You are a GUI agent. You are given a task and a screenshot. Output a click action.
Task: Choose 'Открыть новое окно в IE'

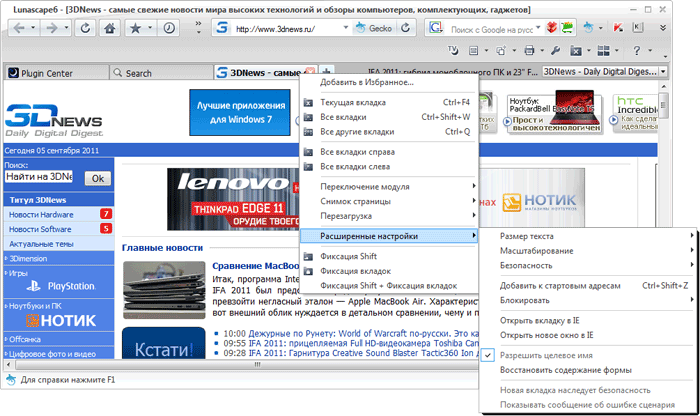[x=588, y=335]
